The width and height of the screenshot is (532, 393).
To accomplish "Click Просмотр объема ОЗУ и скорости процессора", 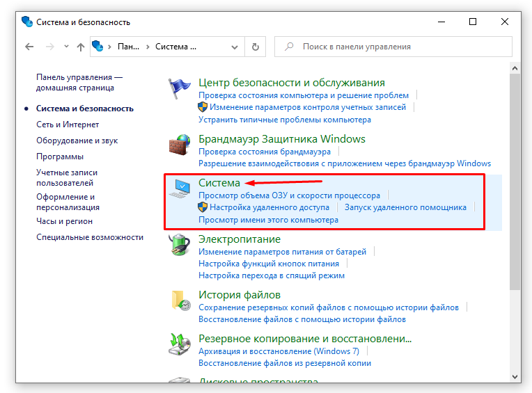I will (x=289, y=195).
